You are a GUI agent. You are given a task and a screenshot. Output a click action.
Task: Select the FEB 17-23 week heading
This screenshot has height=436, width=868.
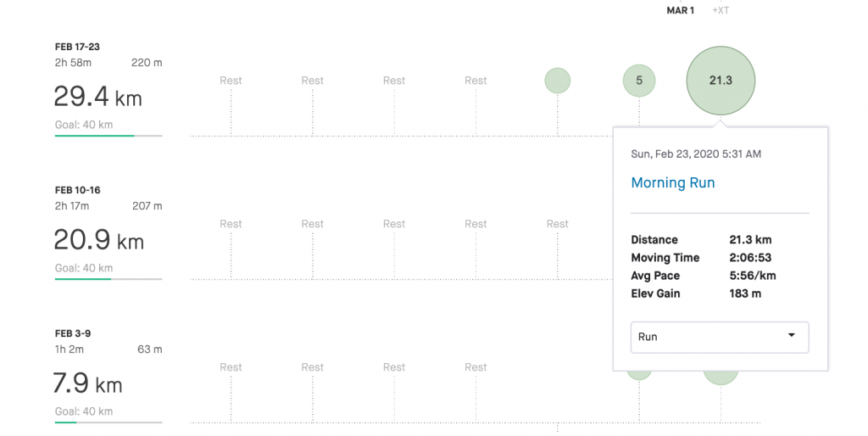(x=77, y=47)
